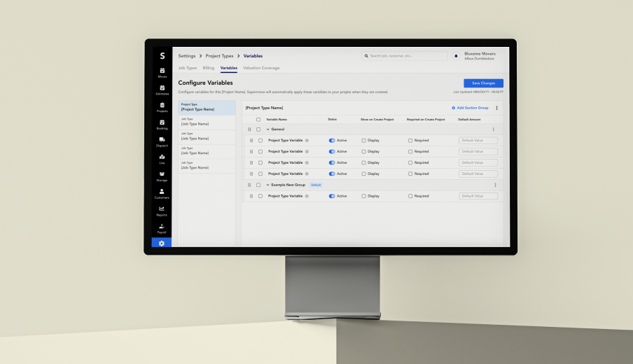Click the Settings gear icon
Viewport: 633px width, 364px height.
pyautogui.click(x=162, y=244)
